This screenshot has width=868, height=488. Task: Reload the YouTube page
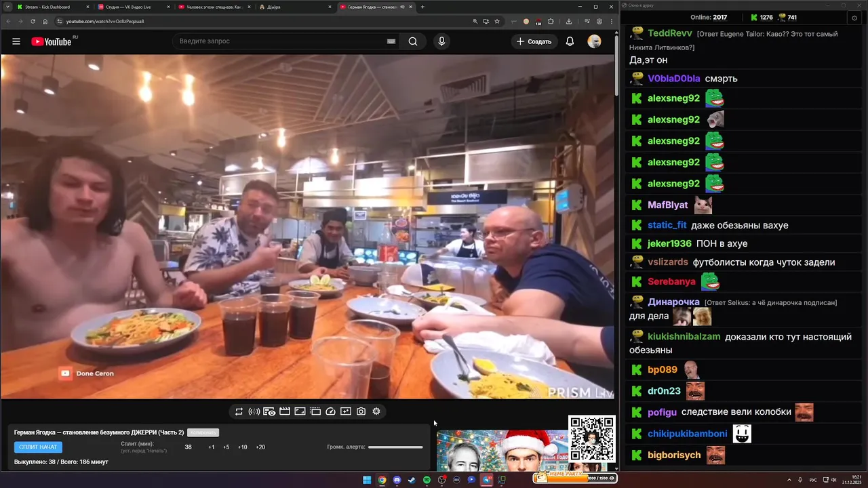[33, 21]
